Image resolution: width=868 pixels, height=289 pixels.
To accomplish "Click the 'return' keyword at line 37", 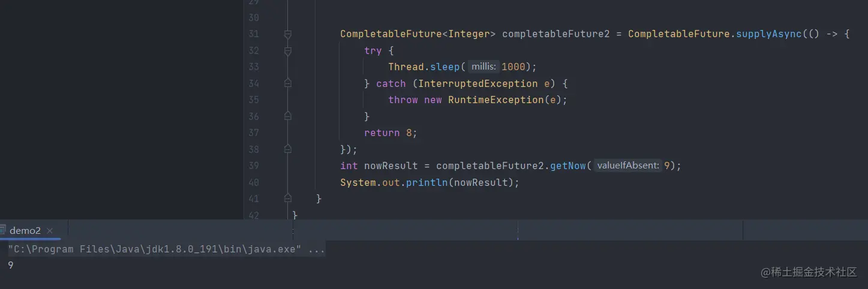I will point(382,133).
